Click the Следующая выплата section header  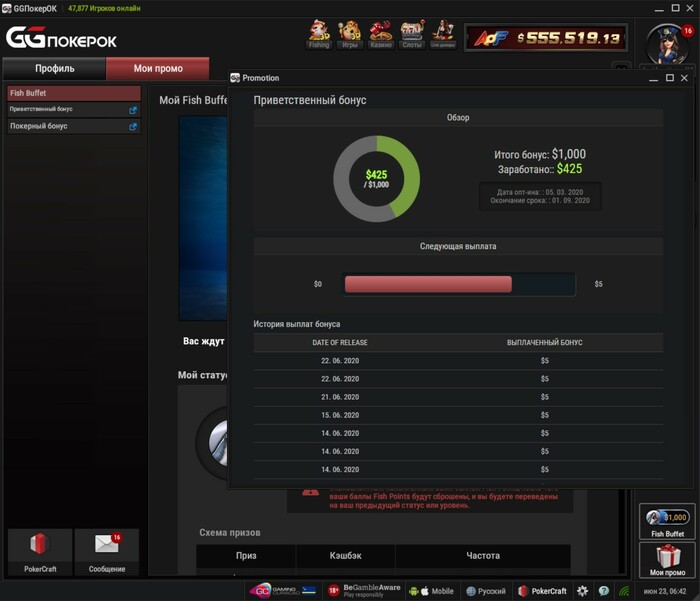458,246
